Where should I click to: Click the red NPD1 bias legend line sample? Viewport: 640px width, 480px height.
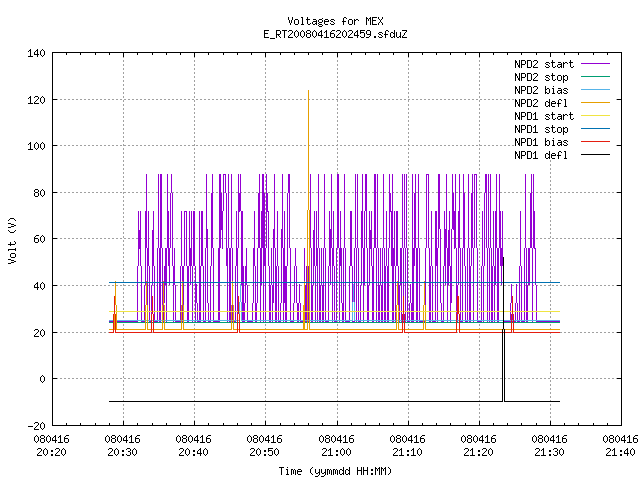point(595,142)
